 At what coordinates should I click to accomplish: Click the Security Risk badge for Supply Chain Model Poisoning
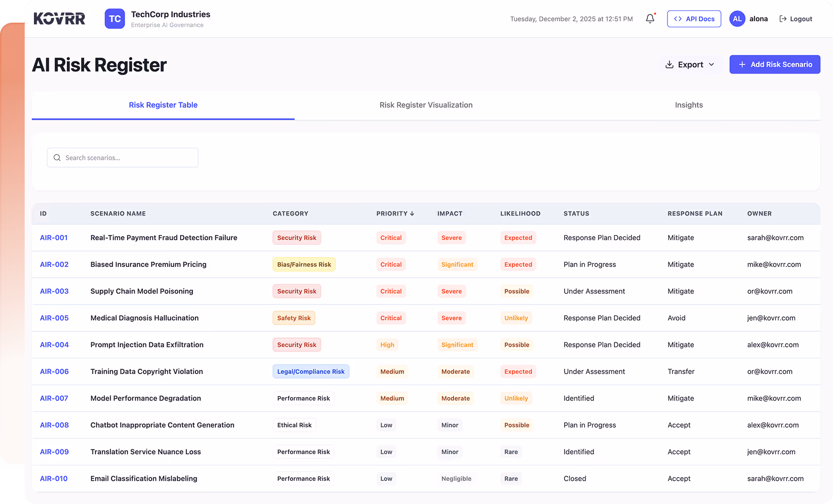(297, 291)
